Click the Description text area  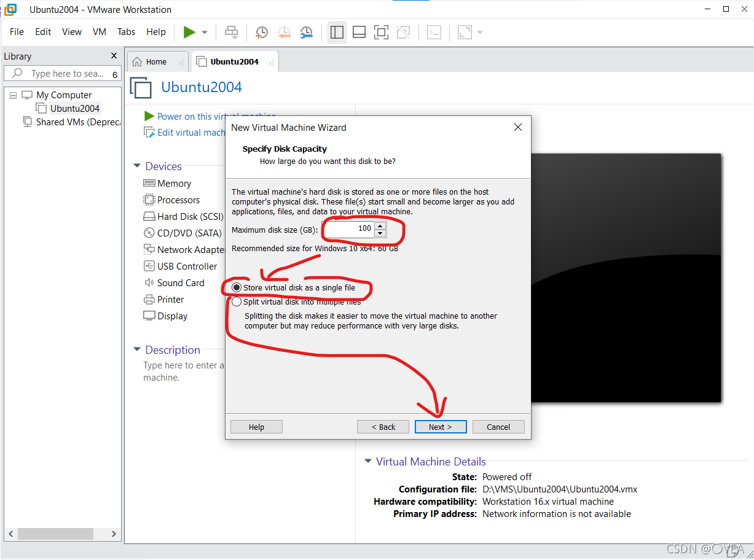(184, 371)
